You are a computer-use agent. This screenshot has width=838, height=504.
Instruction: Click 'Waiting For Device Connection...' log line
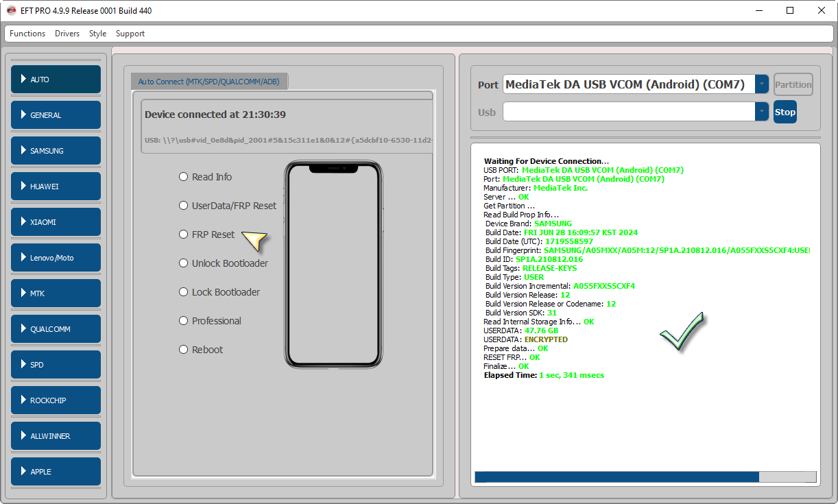(x=547, y=161)
